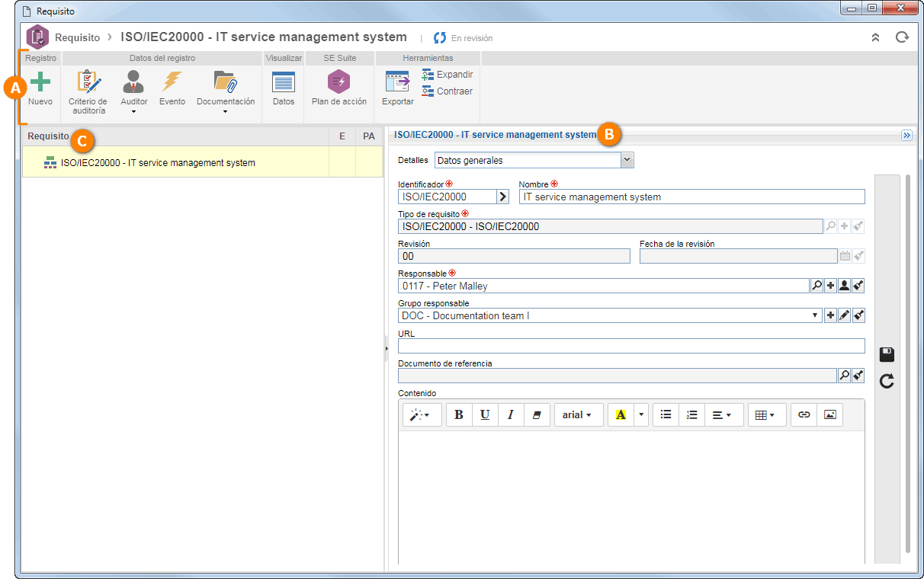Add a new Grupo responsable with plus

click(x=831, y=315)
